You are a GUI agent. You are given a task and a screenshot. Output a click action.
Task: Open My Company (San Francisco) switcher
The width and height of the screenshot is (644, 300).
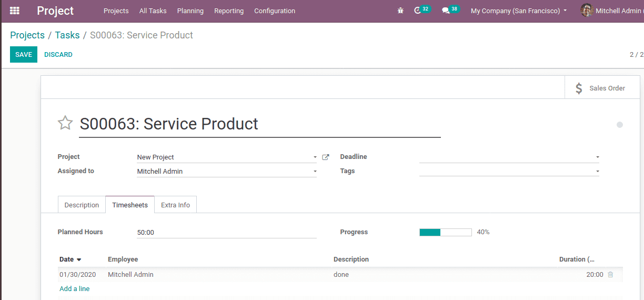(x=519, y=11)
